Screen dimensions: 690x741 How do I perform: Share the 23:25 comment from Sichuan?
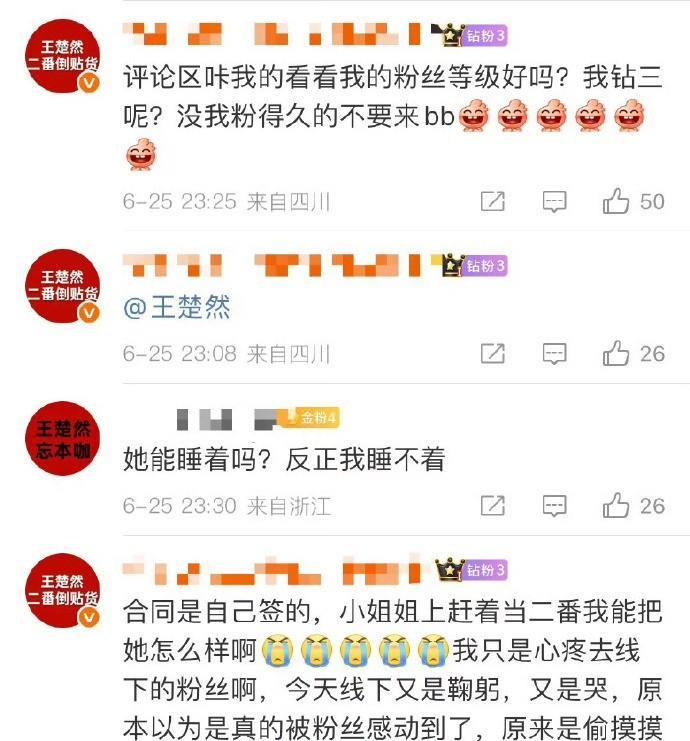pyautogui.click(x=492, y=201)
